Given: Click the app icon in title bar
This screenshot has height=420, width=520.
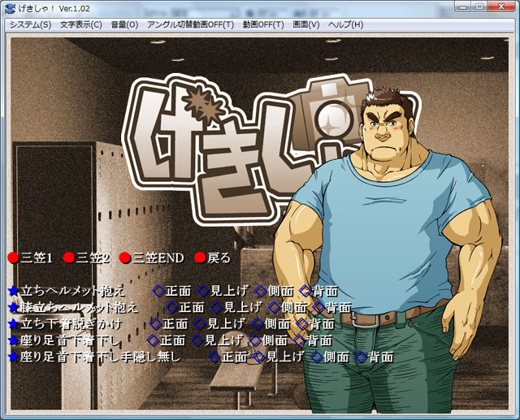Looking at the screenshot, I should point(11,9).
